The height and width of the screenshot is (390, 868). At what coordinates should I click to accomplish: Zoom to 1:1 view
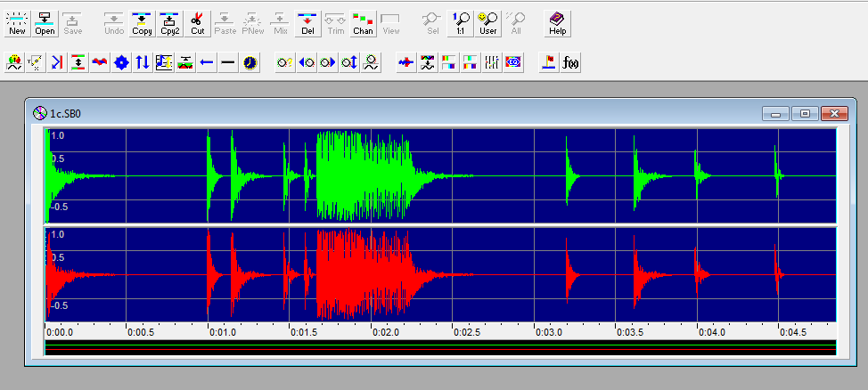pyautogui.click(x=461, y=24)
